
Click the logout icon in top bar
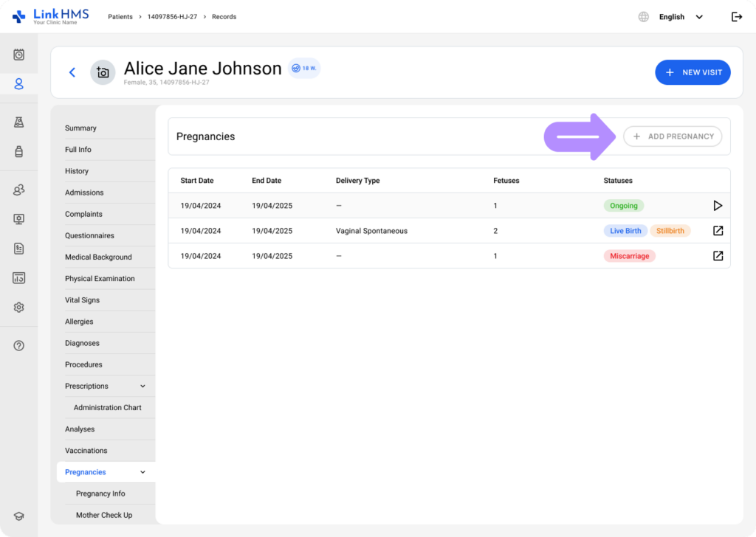736,17
